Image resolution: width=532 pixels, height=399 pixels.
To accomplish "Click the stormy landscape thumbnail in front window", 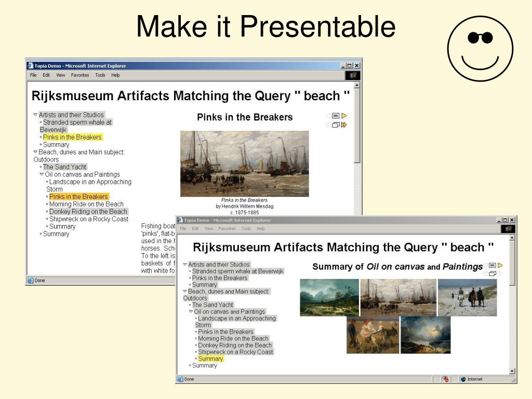I will pyautogui.click(x=329, y=298).
